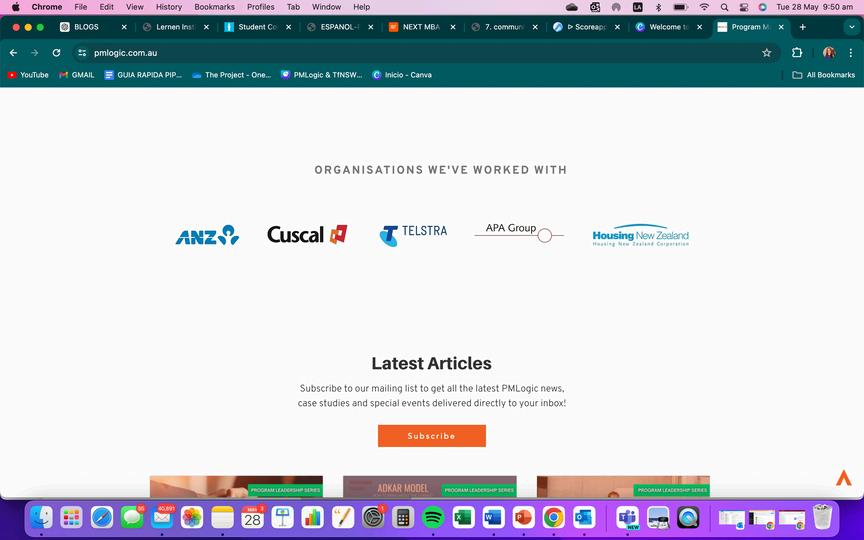Screen dimensions: 864x540
Task: Open Calendar from the Dock
Action: pos(252,517)
